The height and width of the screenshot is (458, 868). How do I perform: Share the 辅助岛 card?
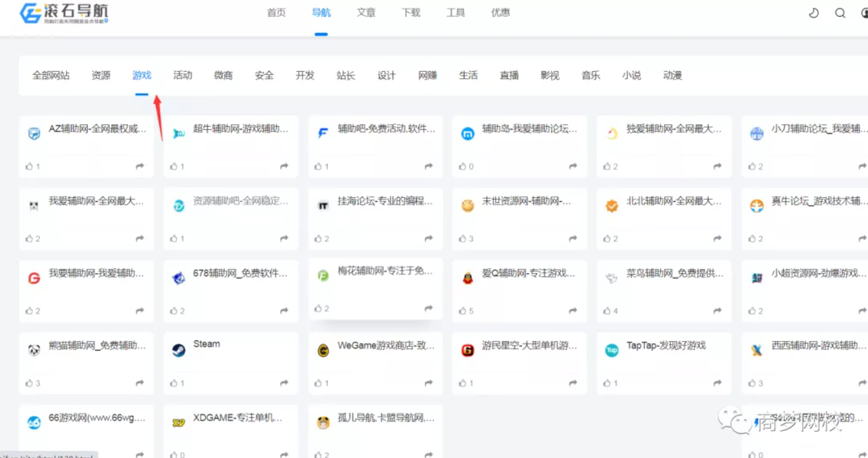pos(573,166)
